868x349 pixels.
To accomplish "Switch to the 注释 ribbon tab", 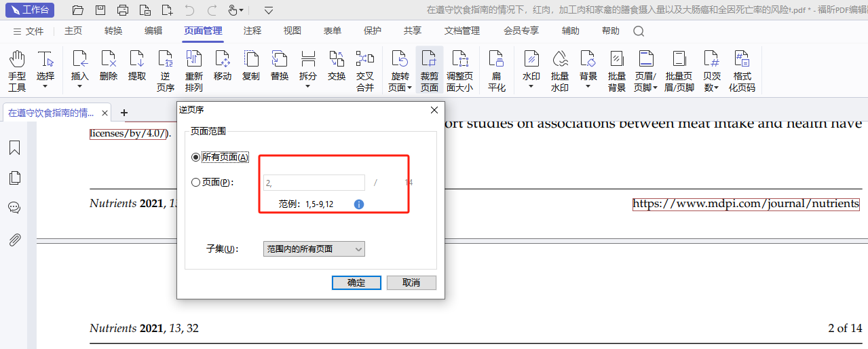I will pos(252,31).
